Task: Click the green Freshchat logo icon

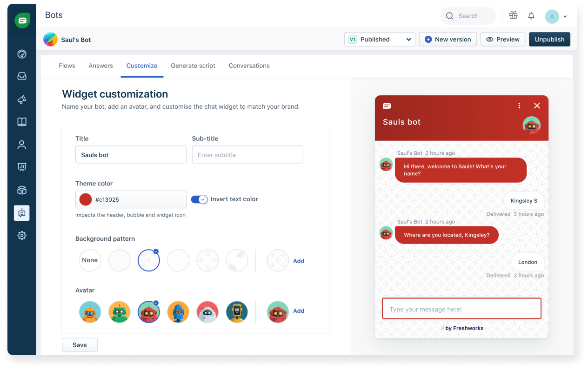Action: coord(22,20)
